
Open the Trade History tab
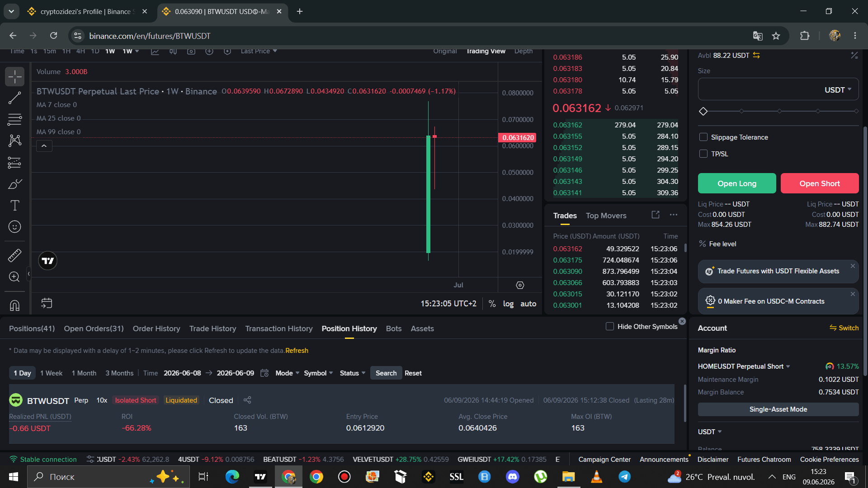point(212,328)
